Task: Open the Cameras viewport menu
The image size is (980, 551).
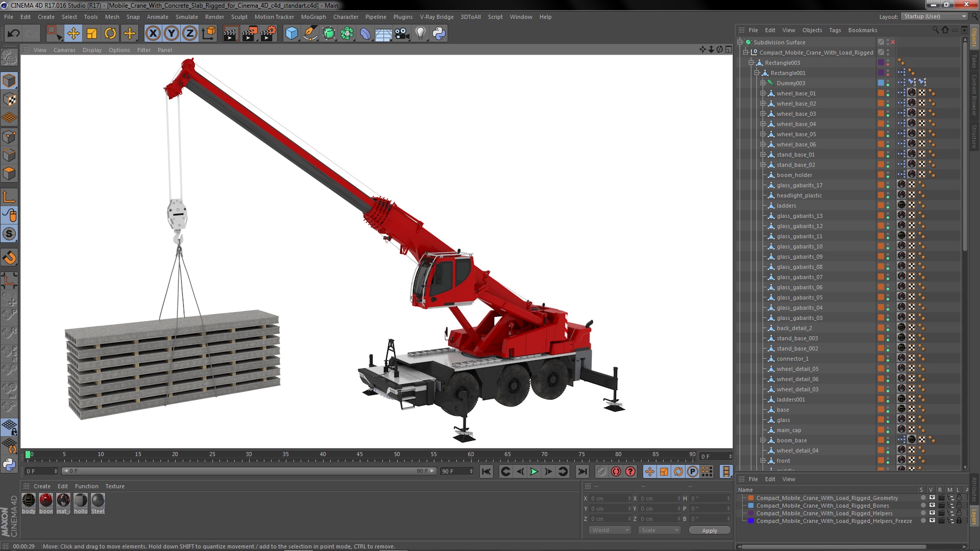Action: click(64, 50)
